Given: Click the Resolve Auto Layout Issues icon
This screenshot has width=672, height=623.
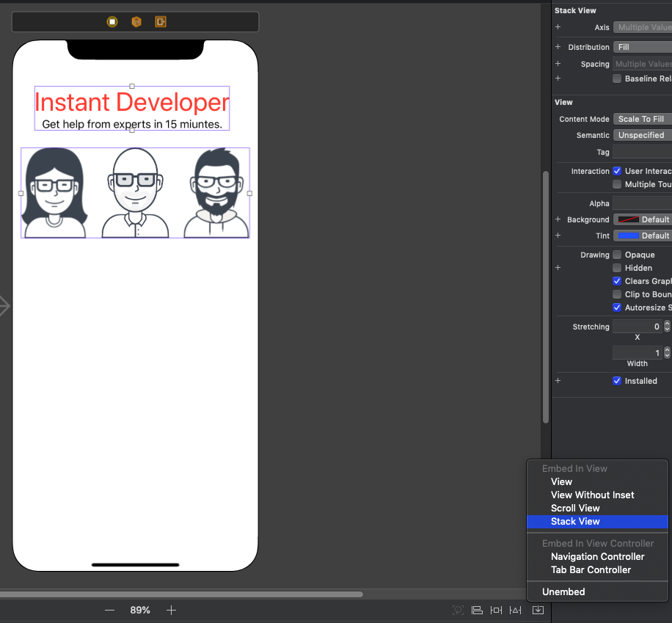Looking at the screenshot, I should click(x=516, y=610).
